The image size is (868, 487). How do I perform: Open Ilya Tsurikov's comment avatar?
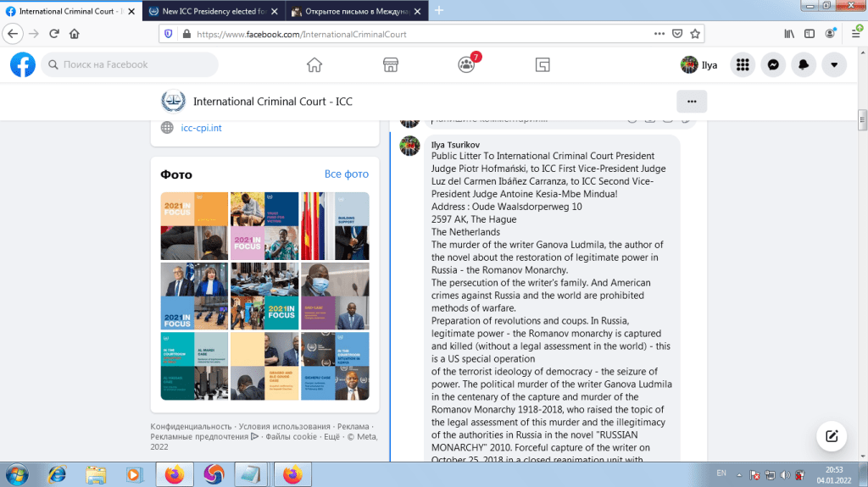[409, 146]
